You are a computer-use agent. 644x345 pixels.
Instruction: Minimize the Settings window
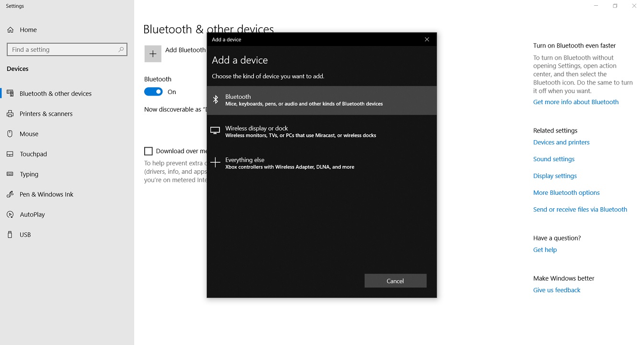(597, 6)
